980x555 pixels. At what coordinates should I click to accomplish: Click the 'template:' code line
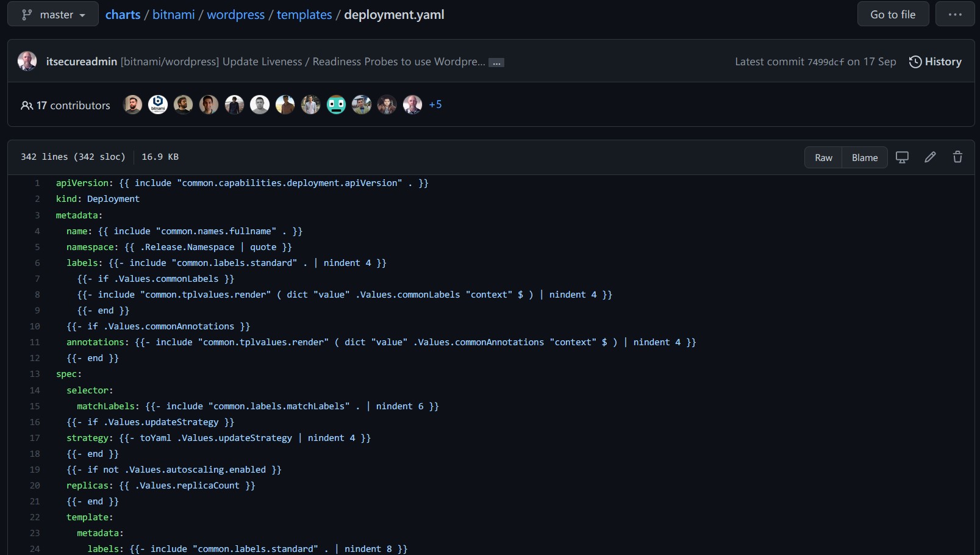point(90,517)
